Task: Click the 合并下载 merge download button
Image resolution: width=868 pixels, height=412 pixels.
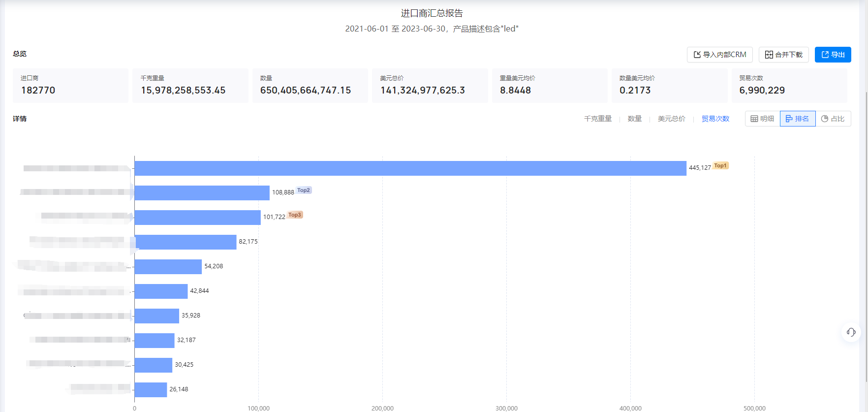Action: (783, 55)
